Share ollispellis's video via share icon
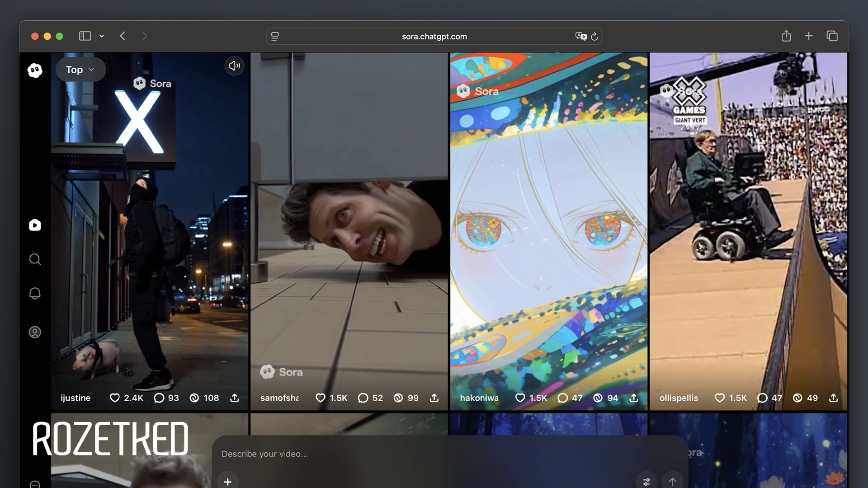868x488 pixels. (833, 398)
